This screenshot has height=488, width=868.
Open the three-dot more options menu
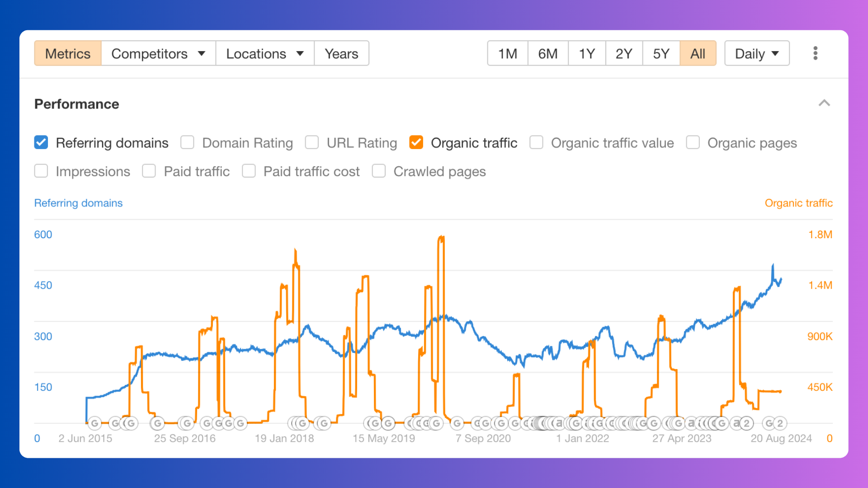tap(815, 53)
